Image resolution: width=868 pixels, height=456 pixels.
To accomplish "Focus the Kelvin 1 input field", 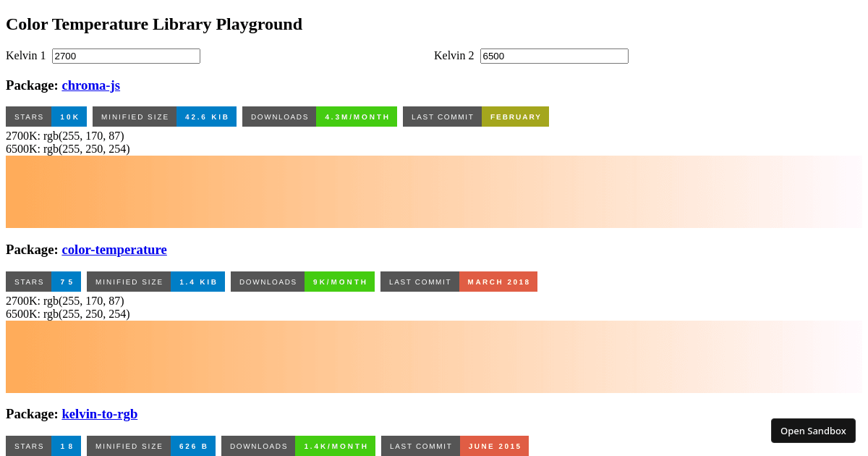I will pyautogui.click(x=126, y=56).
